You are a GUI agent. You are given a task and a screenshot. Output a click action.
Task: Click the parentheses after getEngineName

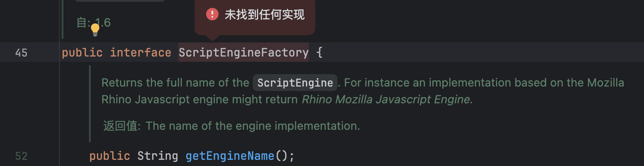pyautogui.click(x=281, y=156)
